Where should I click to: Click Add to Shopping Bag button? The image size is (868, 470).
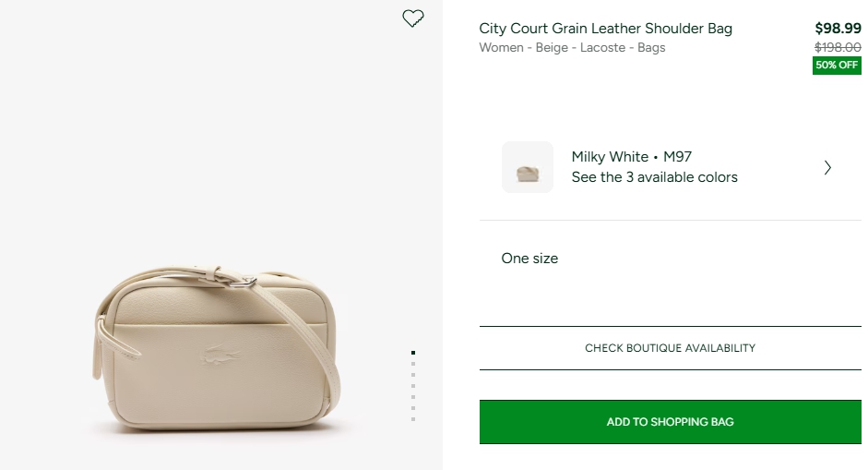coord(670,422)
